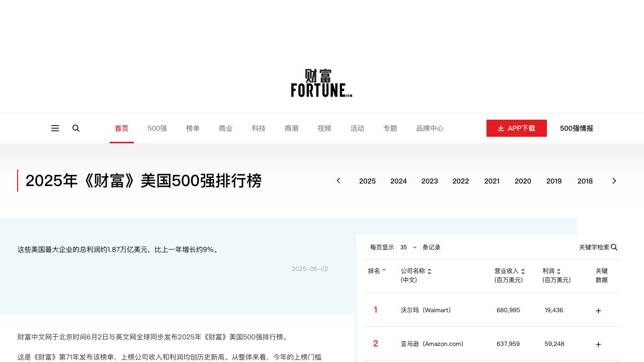This screenshot has width=644, height=362.
Task: Expand key data plus for Amazon.com
Action: click(x=598, y=344)
